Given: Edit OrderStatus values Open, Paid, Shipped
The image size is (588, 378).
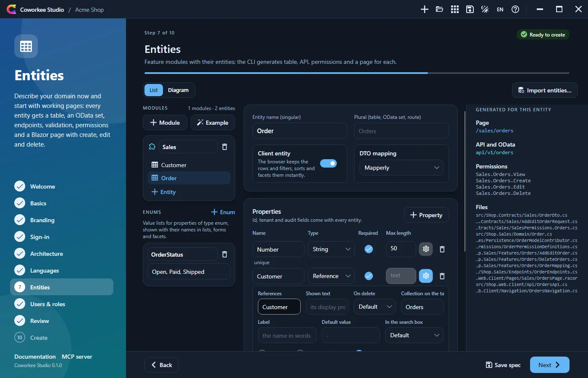Looking at the screenshot, I should 189,271.
